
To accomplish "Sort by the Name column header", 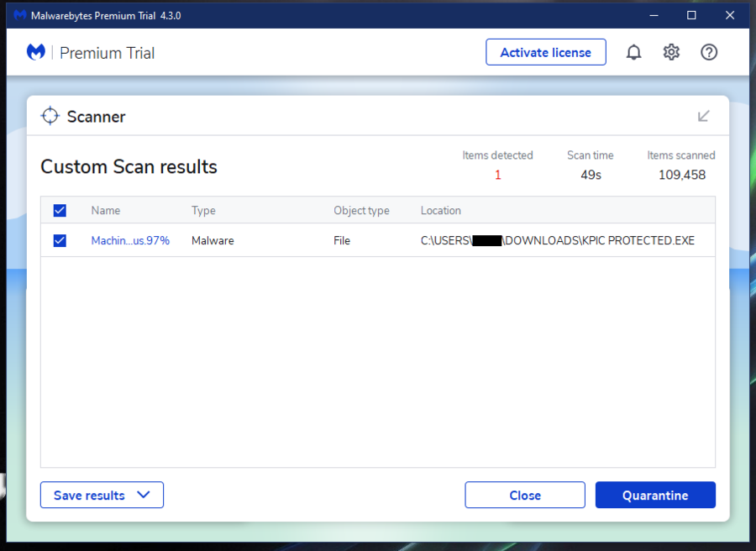I will point(106,211).
